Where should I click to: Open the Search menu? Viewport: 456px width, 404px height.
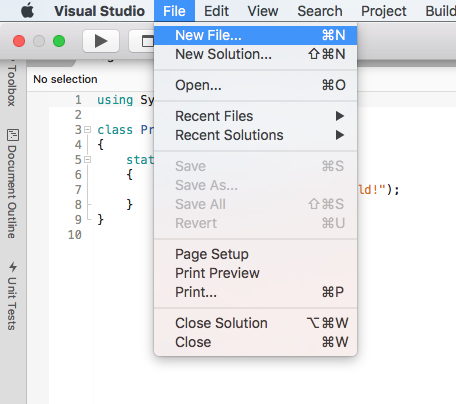(320, 11)
